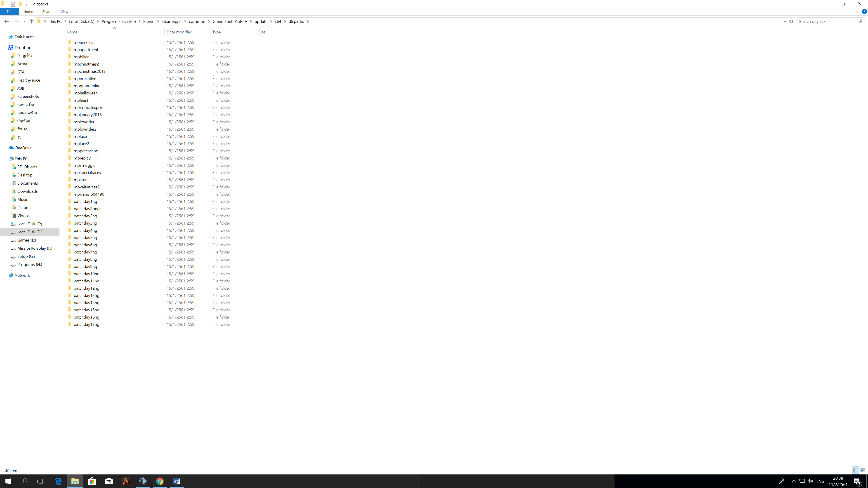
Task: Open Customize Quick Access Toolbar dropdown
Action: point(26,4)
